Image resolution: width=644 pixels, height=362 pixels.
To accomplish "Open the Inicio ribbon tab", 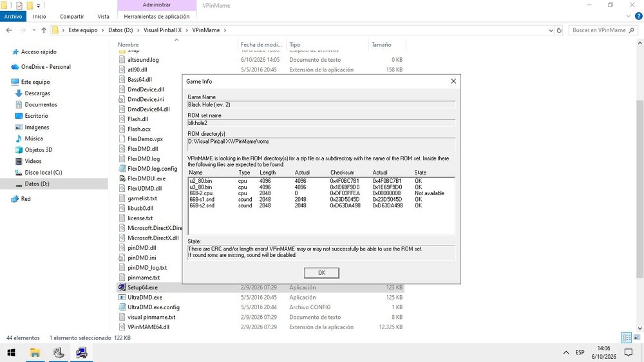I will 39,17.
